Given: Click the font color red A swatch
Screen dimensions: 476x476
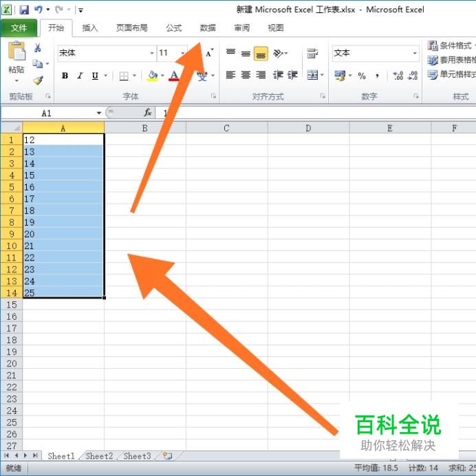Looking at the screenshot, I should click(x=173, y=76).
